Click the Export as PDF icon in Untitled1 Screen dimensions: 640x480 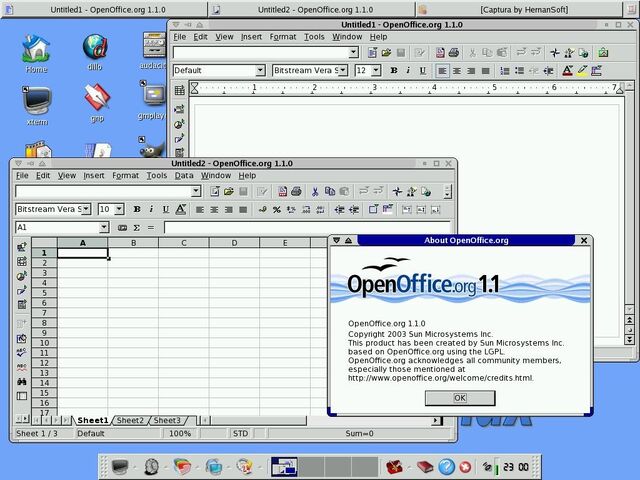(440, 53)
